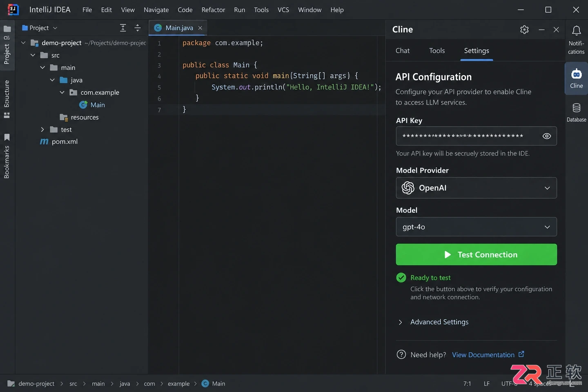
Task: Click demo-project in the breadcrumb bar
Action: pos(36,383)
